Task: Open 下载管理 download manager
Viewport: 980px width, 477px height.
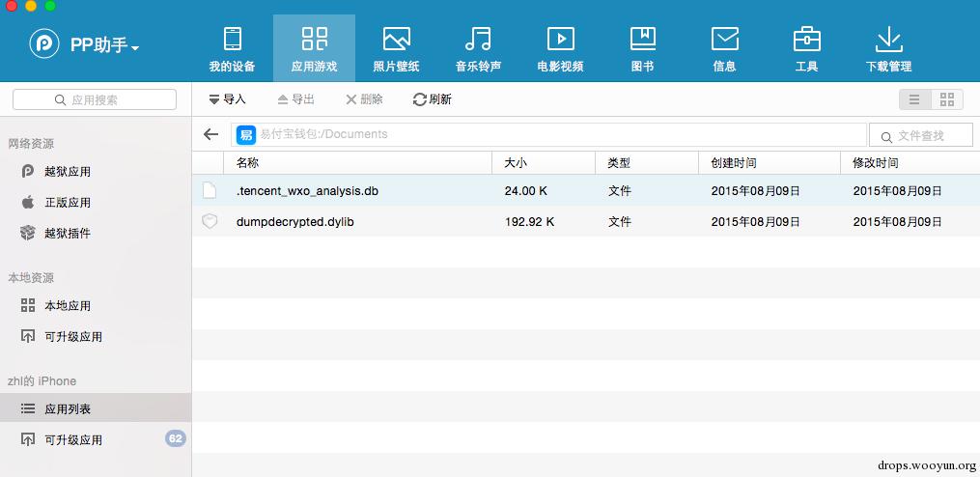Action: pos(888,49)
